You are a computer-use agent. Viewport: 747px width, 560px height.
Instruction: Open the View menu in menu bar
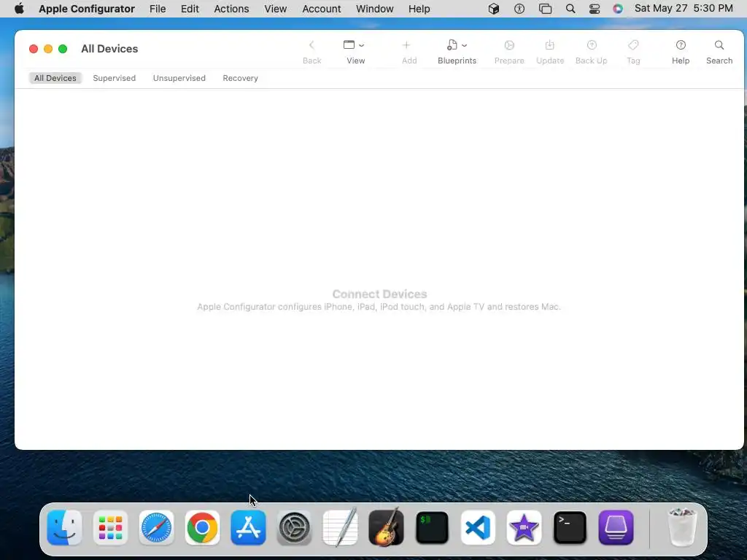(x=275, y=9)
